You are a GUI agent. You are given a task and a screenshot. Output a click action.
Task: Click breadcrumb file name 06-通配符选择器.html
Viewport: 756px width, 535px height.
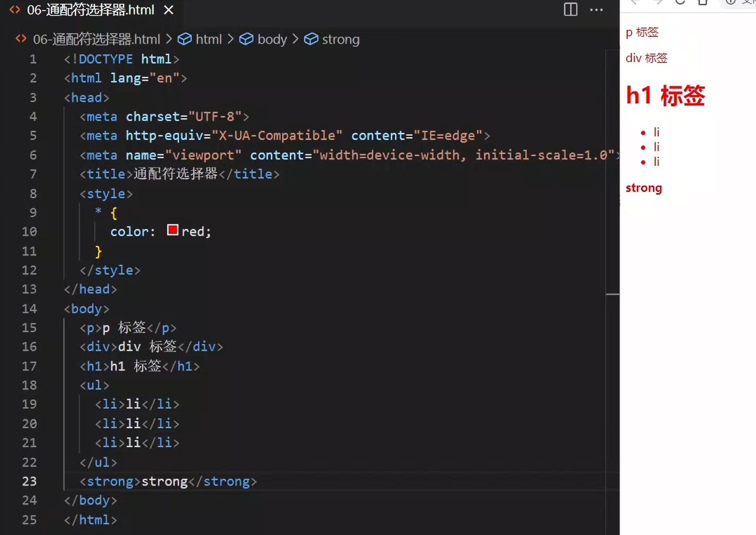[x=96, y=39]
